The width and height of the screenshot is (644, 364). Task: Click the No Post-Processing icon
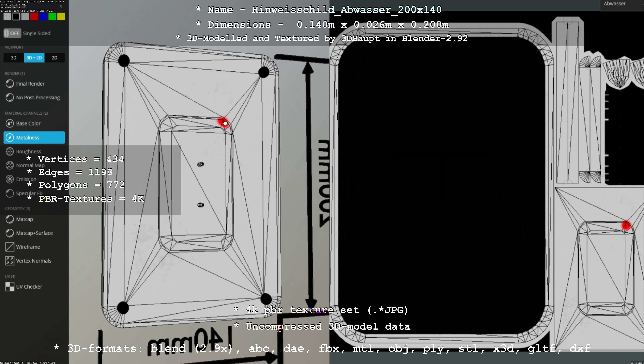(x=10, y=98)
